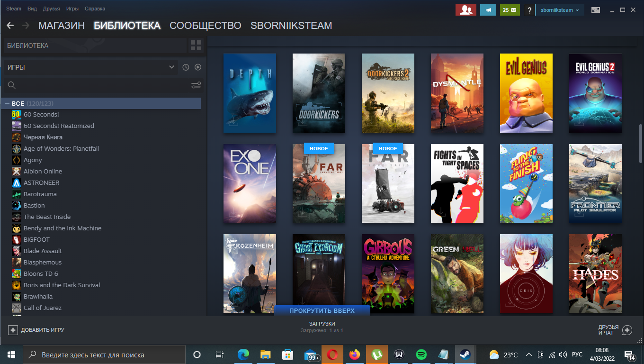The height and width of the screenshot is (364, 644).
Task: Select 60 Seconds! game icon in list
Action: point(17,115)
